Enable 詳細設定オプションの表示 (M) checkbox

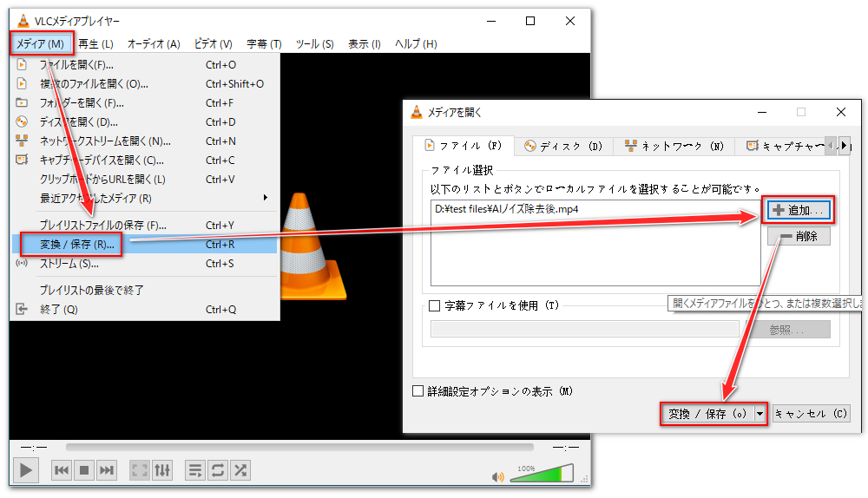click(418, 391)
